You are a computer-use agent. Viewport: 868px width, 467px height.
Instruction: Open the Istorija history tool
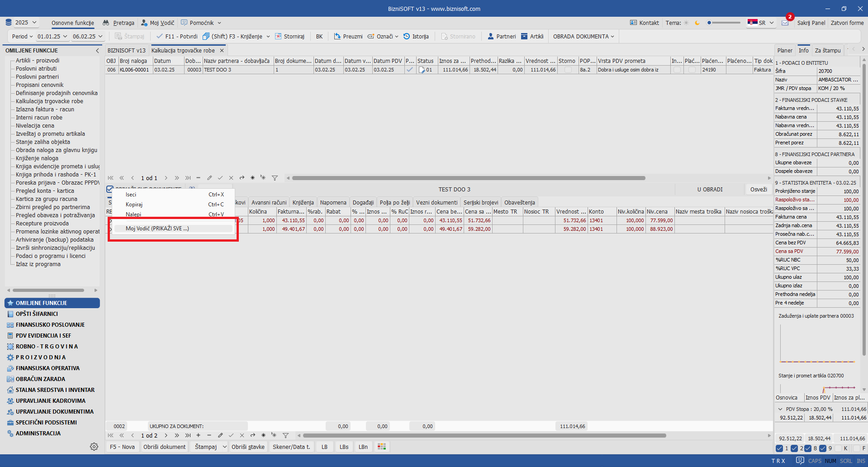coord(416,37)
